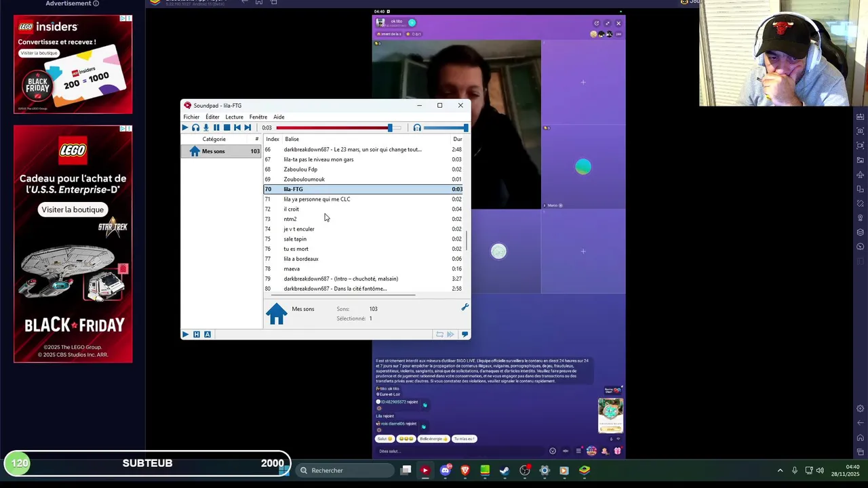
Task: Click the plus in the empty top-right guest seat
Action: 583,82
